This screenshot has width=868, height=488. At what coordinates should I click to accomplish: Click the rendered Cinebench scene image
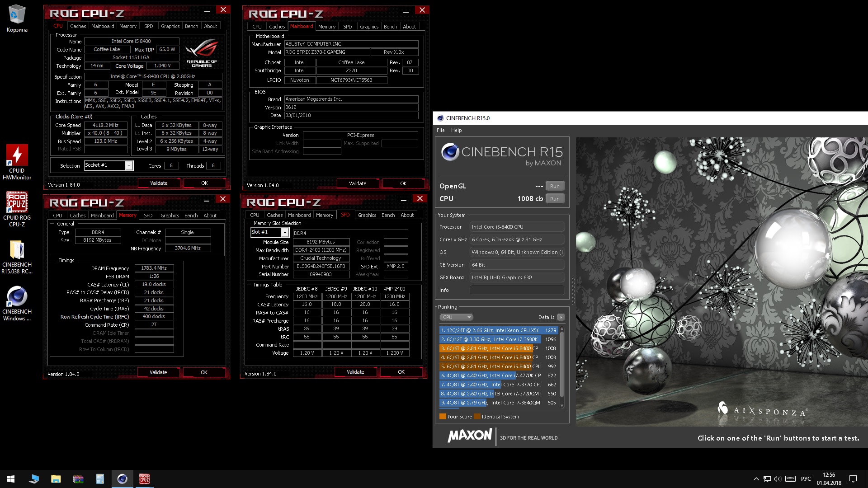[722, 282]
